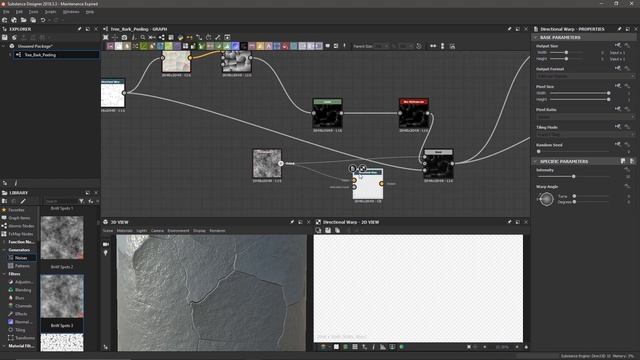This screenshot has height=360, width=640.
Task: Click the Text node 'A' icon in node bar
Action: coord(269,46)
